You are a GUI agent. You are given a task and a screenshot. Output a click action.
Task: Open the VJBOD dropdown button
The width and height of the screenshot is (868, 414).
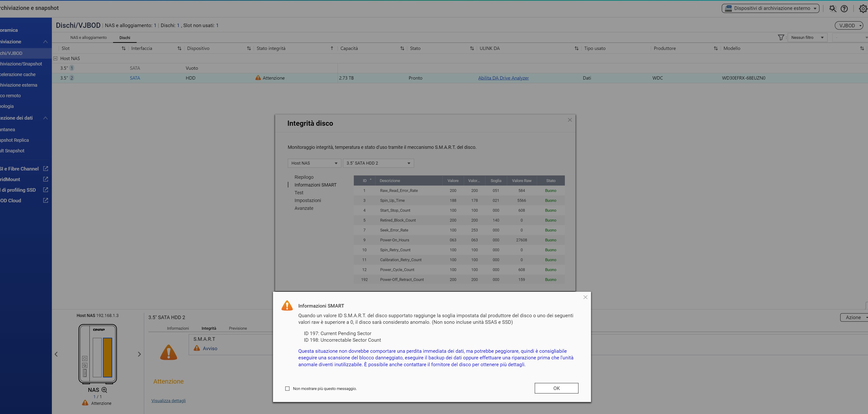[849, 26]
